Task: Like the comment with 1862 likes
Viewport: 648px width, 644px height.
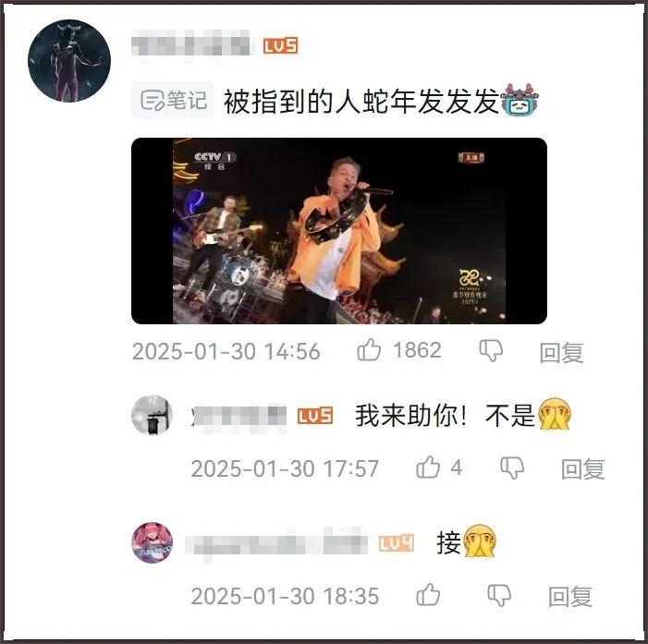Action: click(369, 350)
